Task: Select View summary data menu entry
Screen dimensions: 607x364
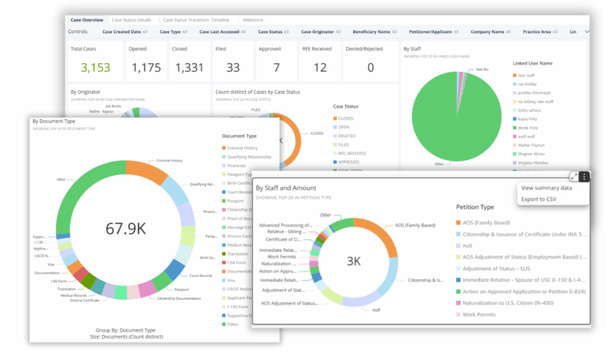Action: [546, 188]
